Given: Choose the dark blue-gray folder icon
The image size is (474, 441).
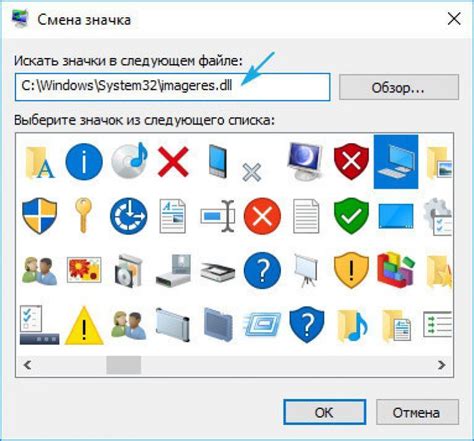Looking at the screenshot, I should point(218,325).
